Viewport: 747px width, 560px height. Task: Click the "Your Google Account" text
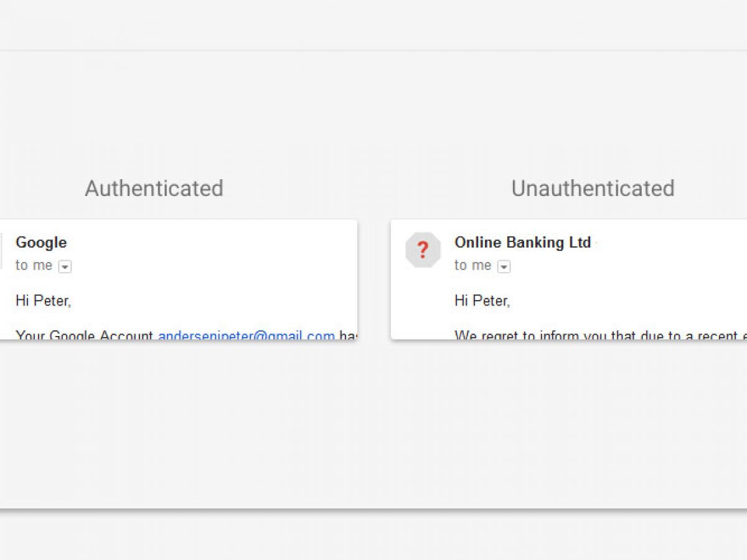point(84,336)
